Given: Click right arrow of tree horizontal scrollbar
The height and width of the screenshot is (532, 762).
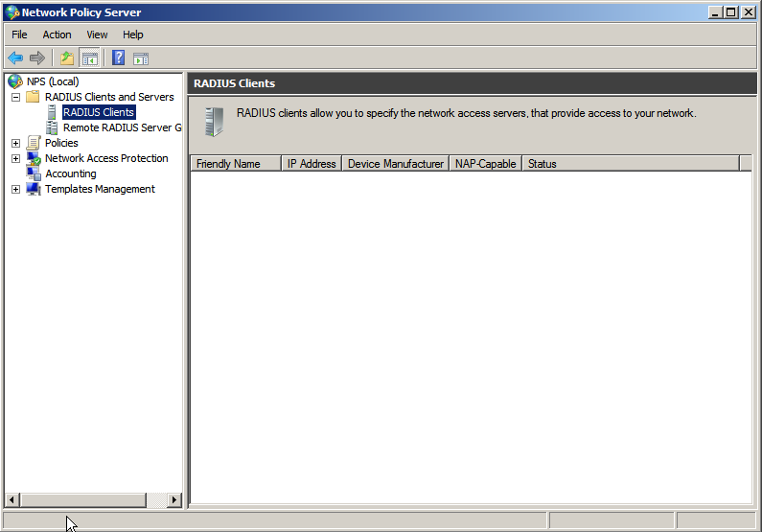Looking at the screenshot, I should pyautogui.click(x=173, y=499).
